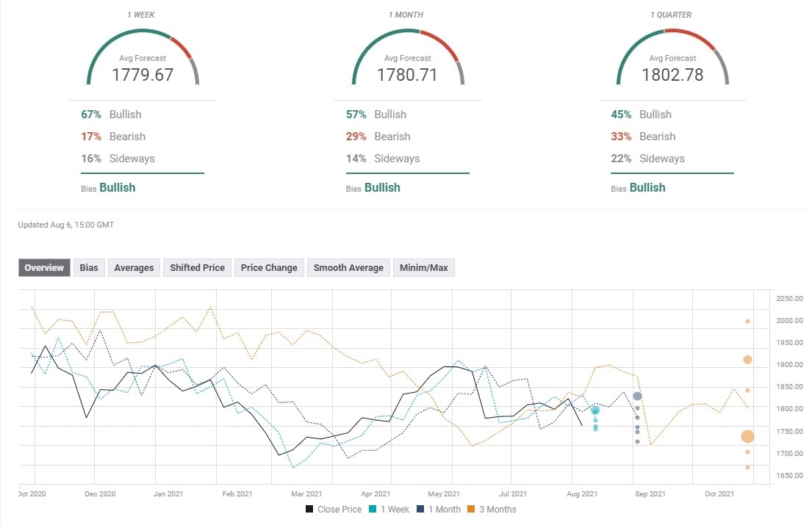Toggle the 1 Week series visibility
The width and height of the screenshot is (812, 525).
[x=389, y=509]
